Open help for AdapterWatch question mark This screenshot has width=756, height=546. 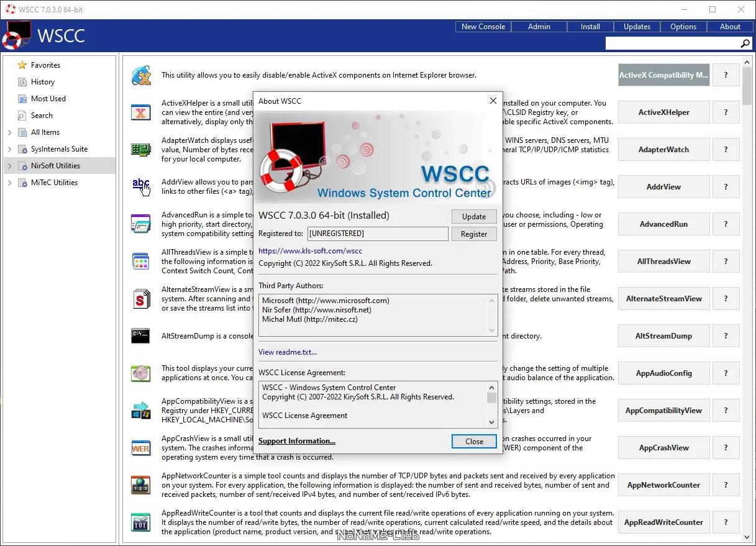point(726,150)
